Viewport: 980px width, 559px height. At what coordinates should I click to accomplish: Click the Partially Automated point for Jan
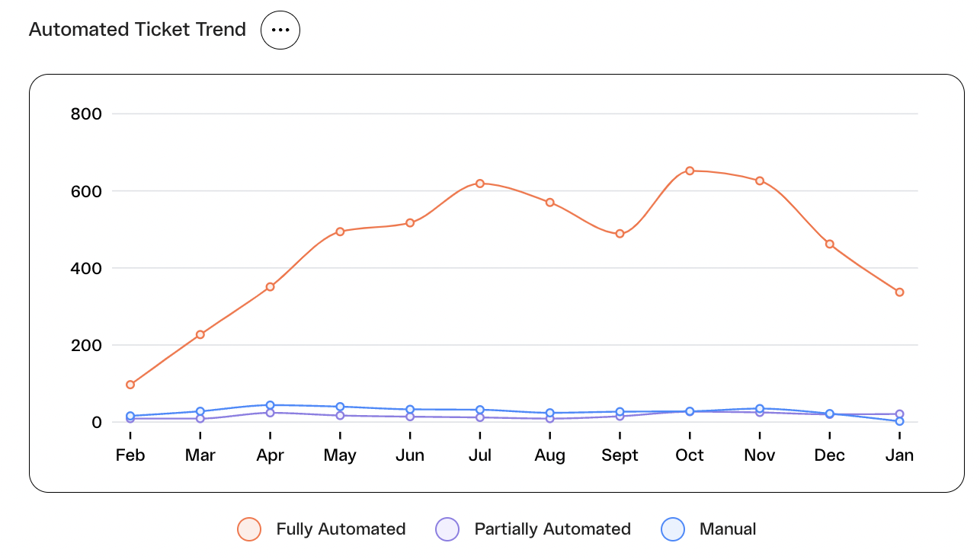click(x=899, y=414)
